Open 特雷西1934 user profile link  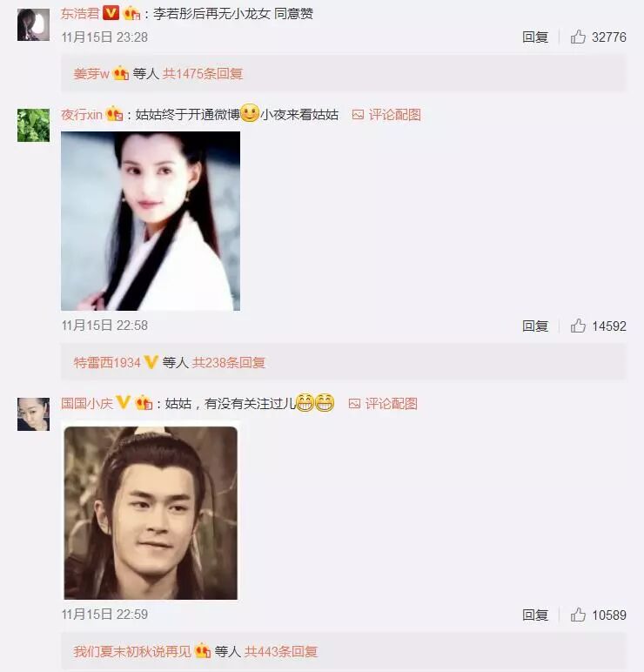coord(107,363)
